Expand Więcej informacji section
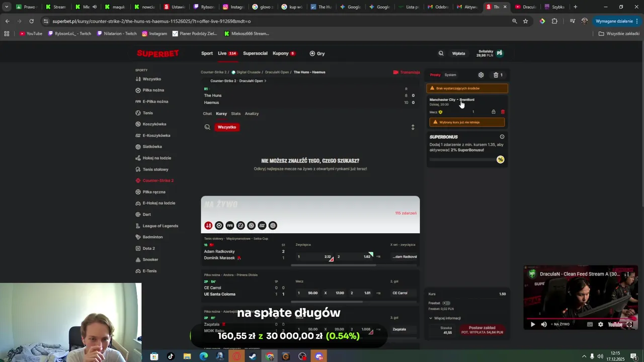 click(445, 318)
